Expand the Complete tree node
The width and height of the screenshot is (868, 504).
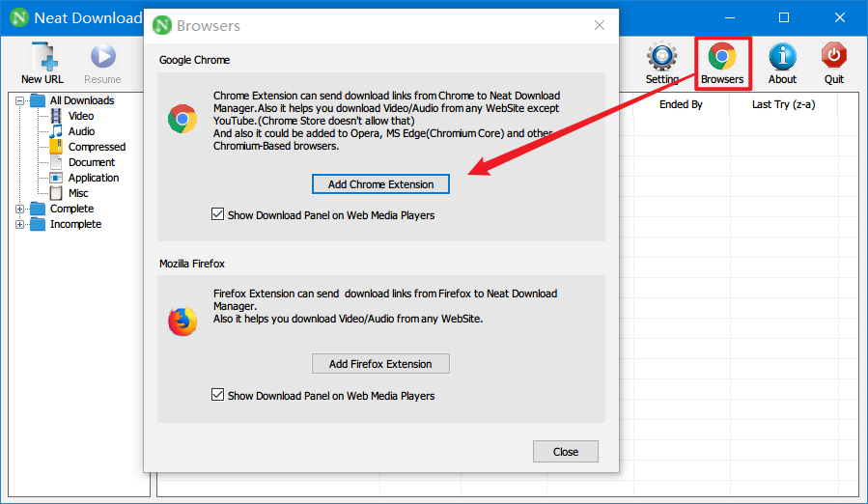coord(20,210)
